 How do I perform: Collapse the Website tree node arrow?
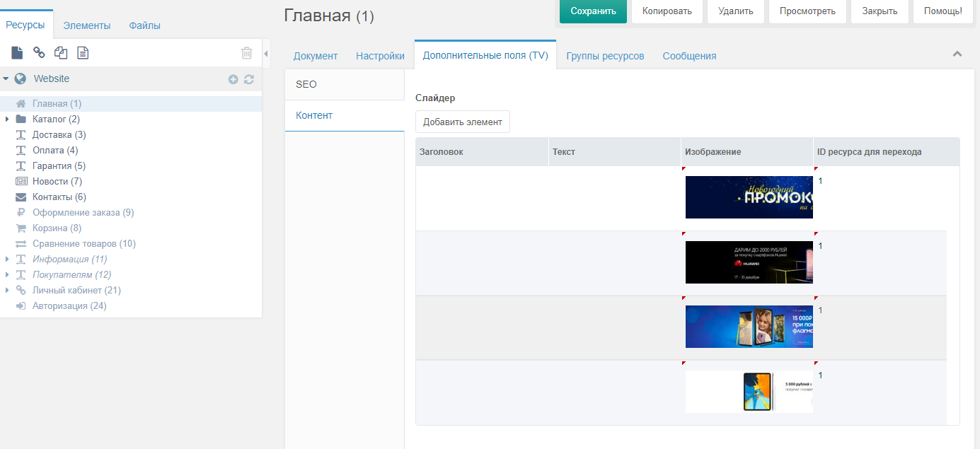[6, 78]
